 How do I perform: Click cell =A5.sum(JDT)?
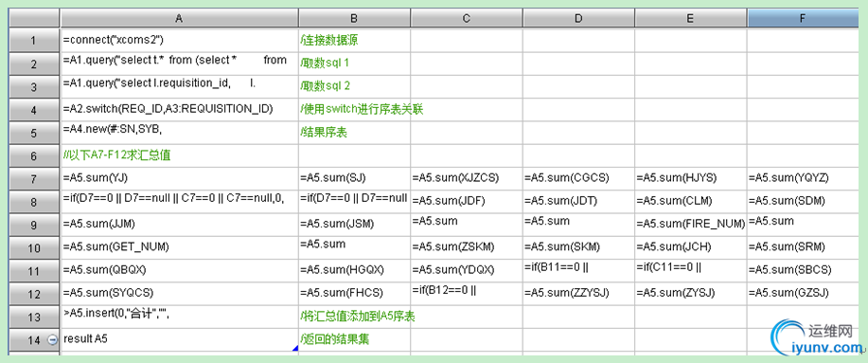pyautogui.click(x=578, y=202)
